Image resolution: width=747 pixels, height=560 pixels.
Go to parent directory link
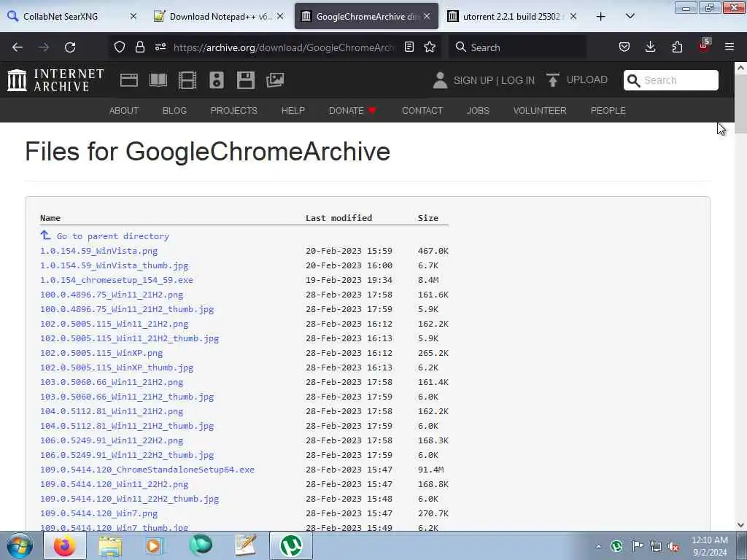[113, 236]
